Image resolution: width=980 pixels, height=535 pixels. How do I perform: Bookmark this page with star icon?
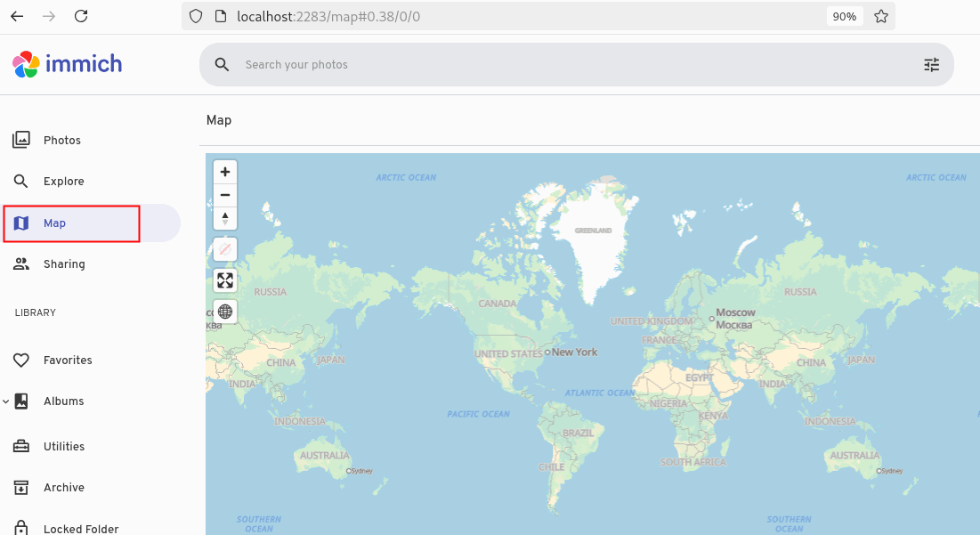point(880,16)
